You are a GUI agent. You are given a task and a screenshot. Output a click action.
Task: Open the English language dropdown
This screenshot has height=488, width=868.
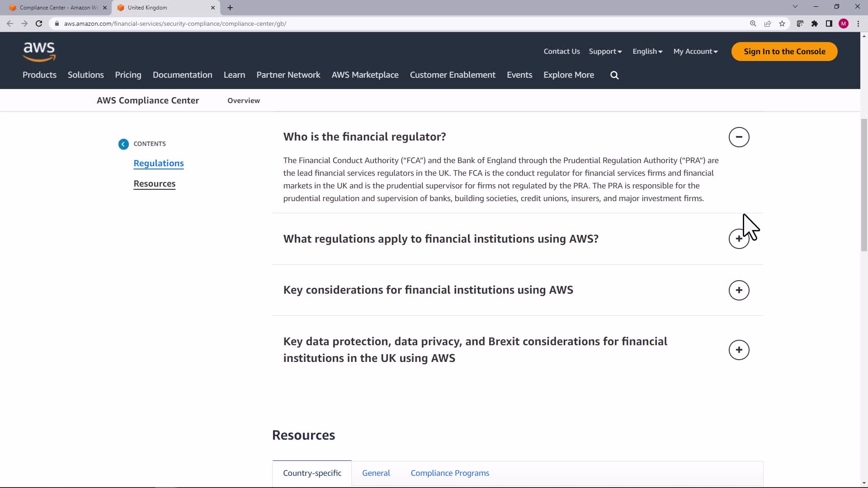[x=647, y=52]
